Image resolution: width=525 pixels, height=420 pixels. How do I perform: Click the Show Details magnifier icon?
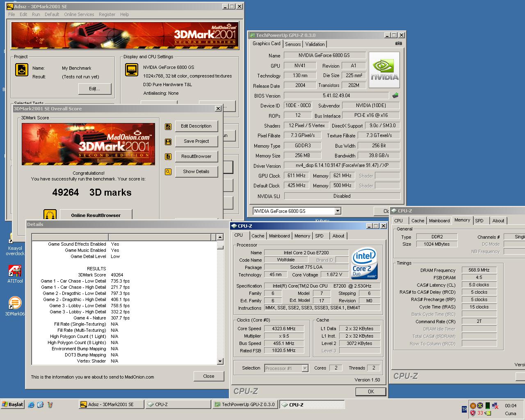tap(168, 172)
